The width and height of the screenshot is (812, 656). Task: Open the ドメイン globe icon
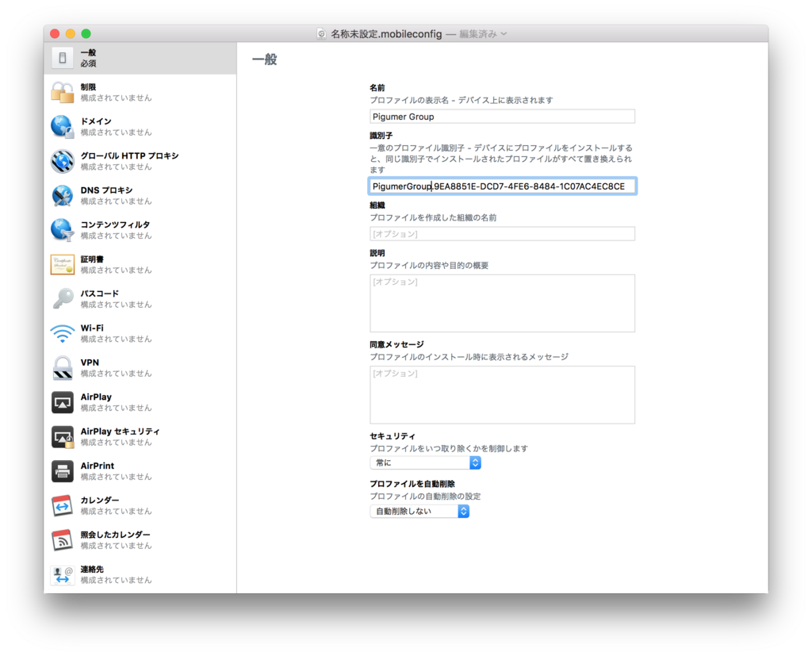pos(62,126)
